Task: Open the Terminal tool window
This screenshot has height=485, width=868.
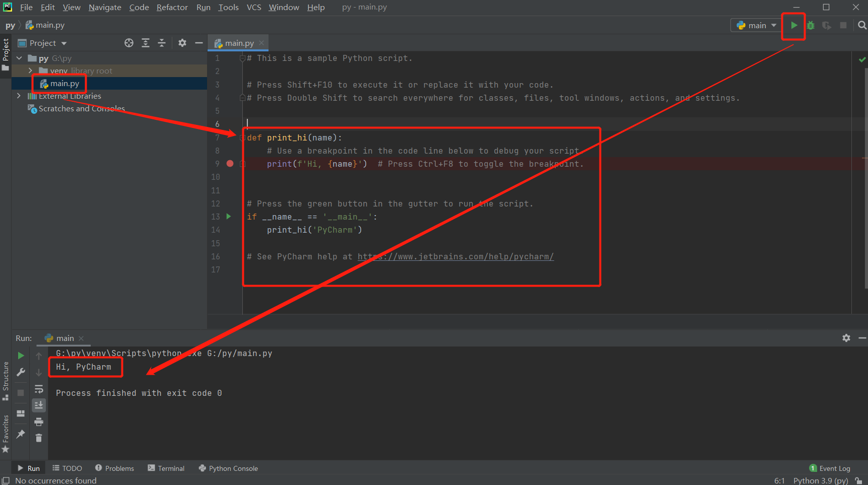Action: click(x=166, y=468)
